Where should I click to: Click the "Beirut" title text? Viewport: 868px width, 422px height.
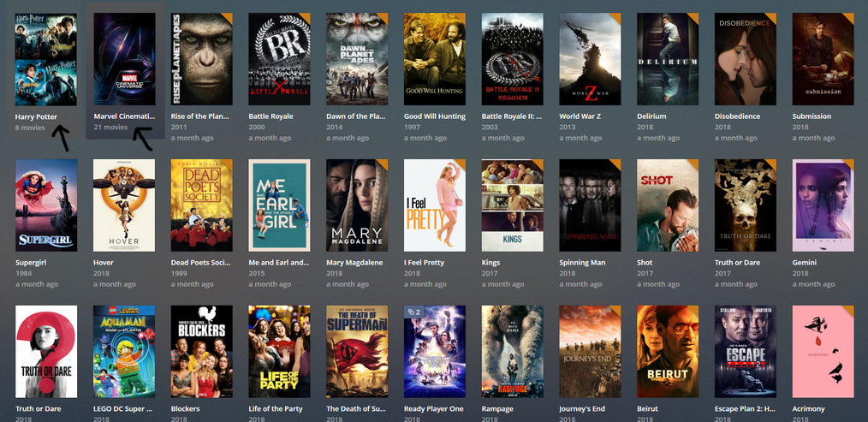648,408
